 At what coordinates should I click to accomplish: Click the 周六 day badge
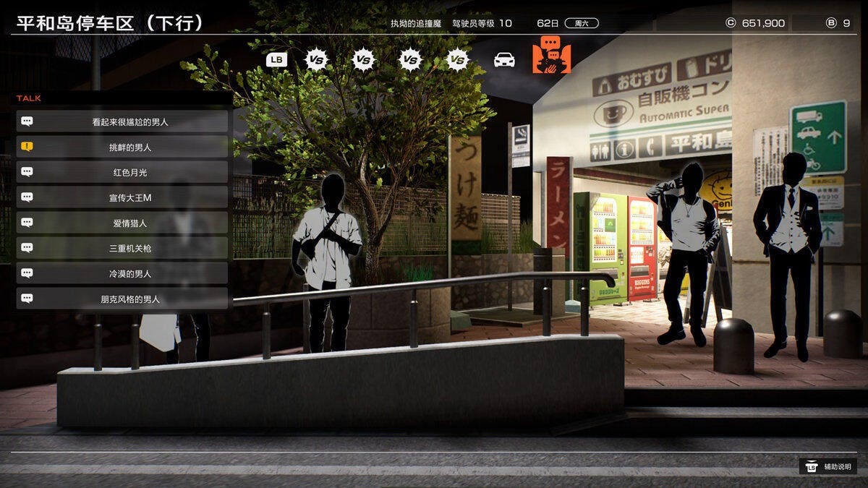pos(582,23)
